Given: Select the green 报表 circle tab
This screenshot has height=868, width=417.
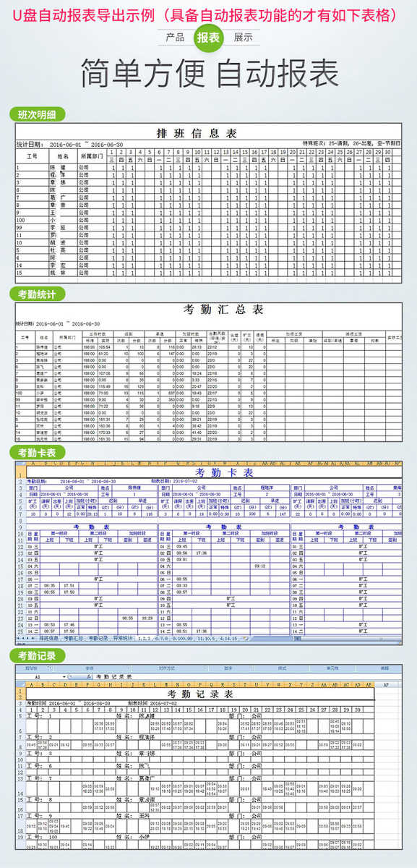Looking at the screenshot, I should (x=208, y=38).
